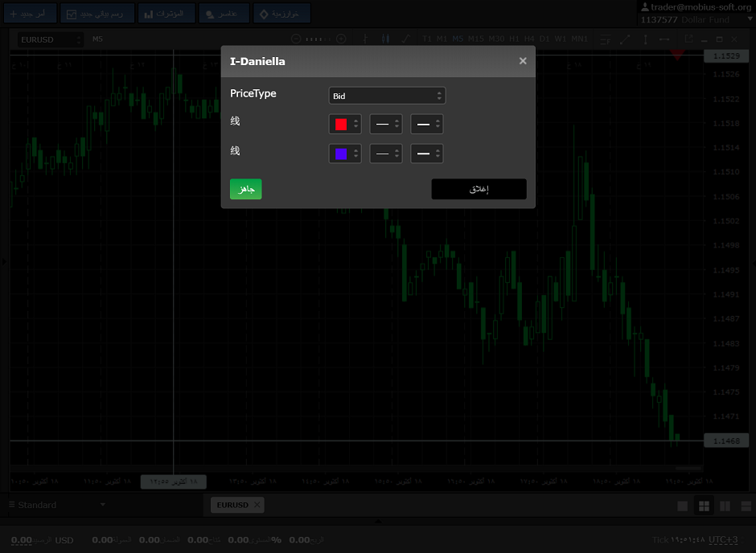
Task: Select the two-column chart layout icon
Action: [x=725, y=506]
